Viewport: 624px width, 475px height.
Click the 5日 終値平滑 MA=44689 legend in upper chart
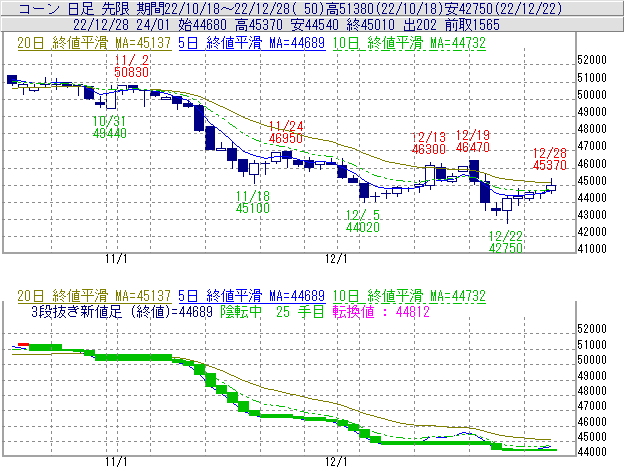(252, 43)
